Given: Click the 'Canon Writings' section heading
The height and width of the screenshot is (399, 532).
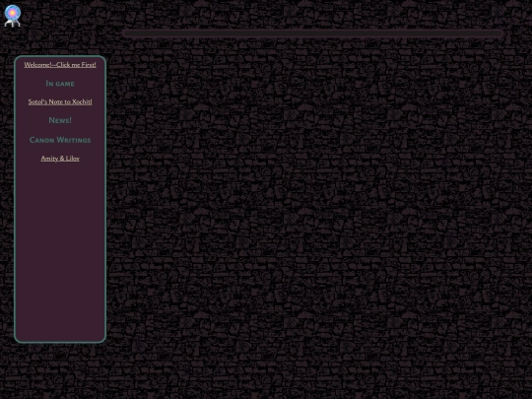Looking at the screenshot, I should (60, 140).
